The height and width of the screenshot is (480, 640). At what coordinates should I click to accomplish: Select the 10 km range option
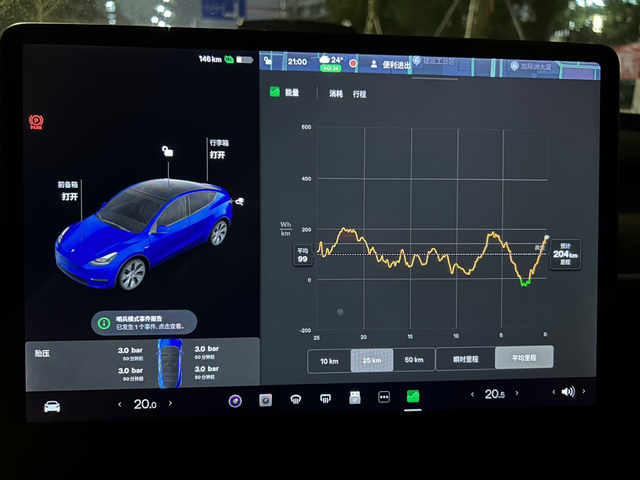click(329, 361)
